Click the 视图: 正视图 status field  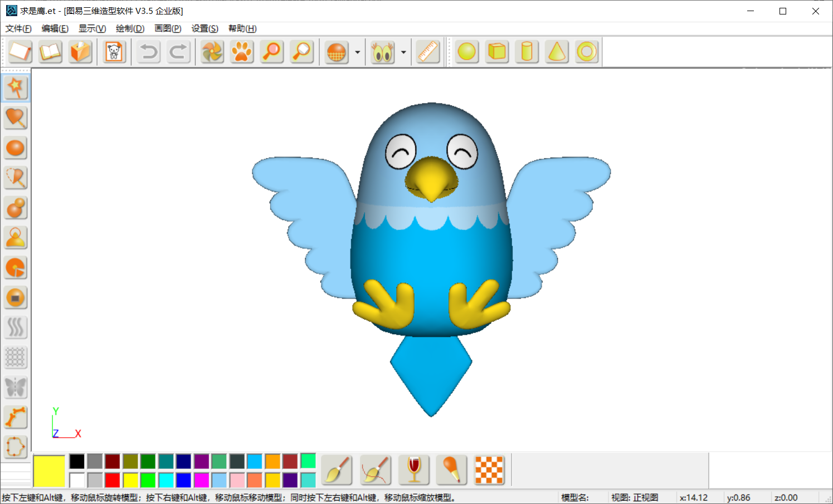point(635,497)
